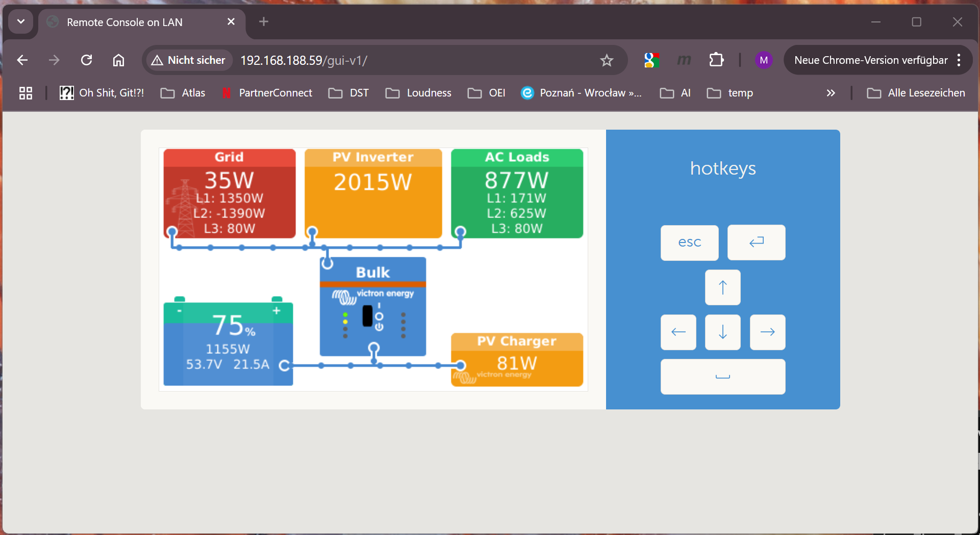The height and width of the screenshot is (535, 980).
Task: Open the Loudness bookmarks folder
Action: point(418,93)
